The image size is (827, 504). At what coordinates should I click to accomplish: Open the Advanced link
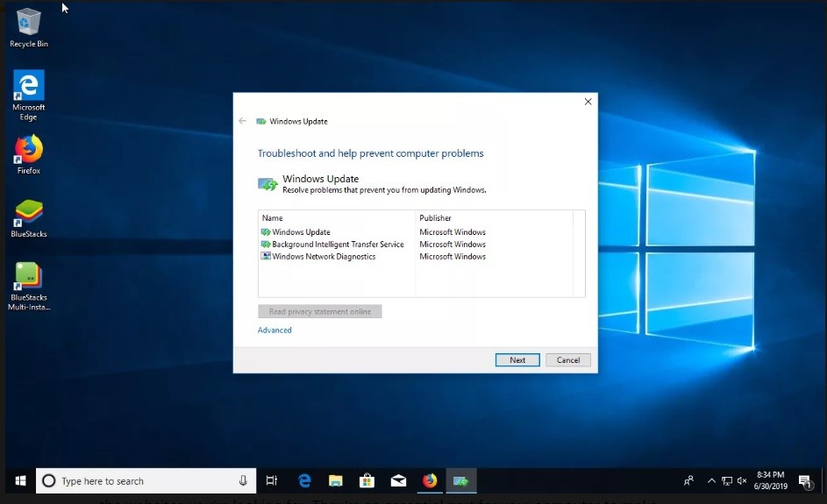click(x=274, y=330)
